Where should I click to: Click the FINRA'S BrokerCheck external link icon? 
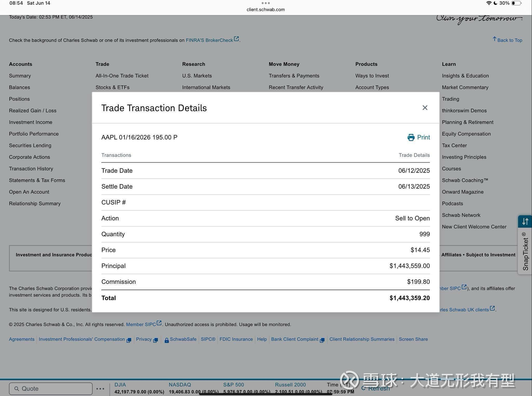236,39
